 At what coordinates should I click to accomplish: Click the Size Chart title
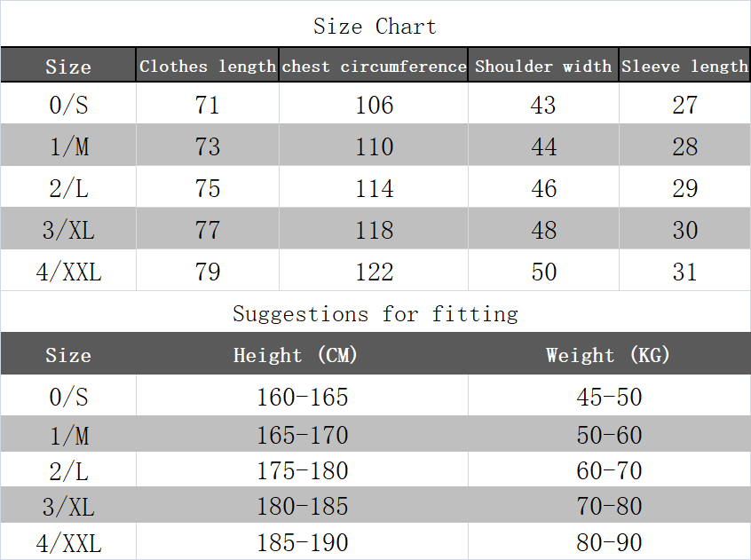[x=375, y=27]
